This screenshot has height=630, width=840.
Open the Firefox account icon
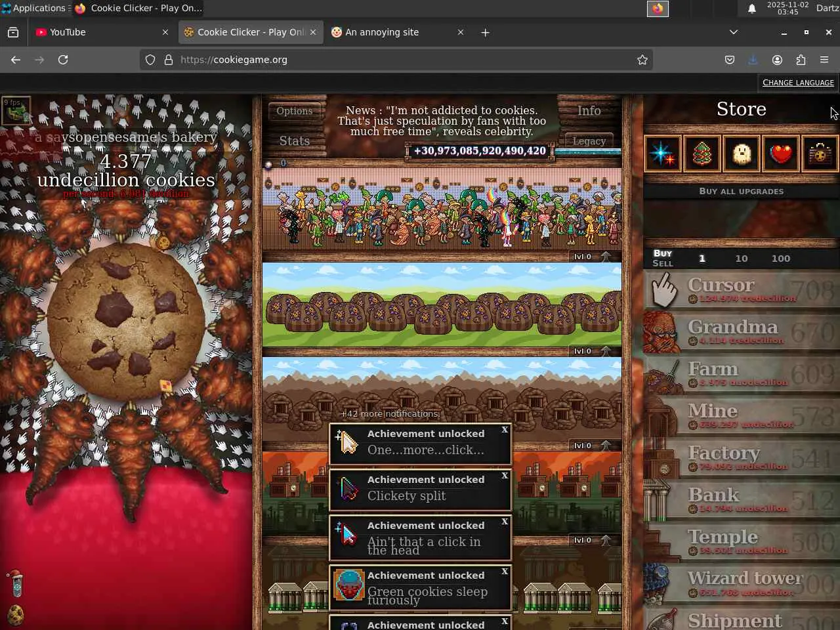(x=777, y=60)
